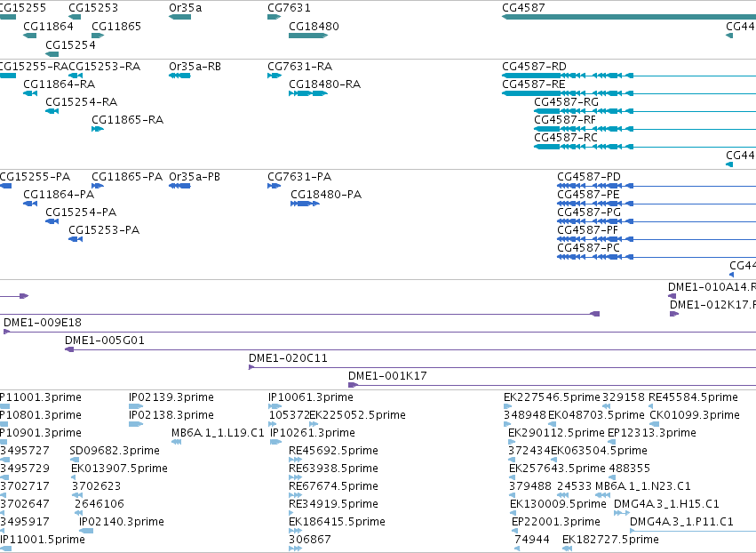756x553 pixels.
Task: Click the Or35a-RB transcript label
Action: pyautogui.click(x=195, y=67)
